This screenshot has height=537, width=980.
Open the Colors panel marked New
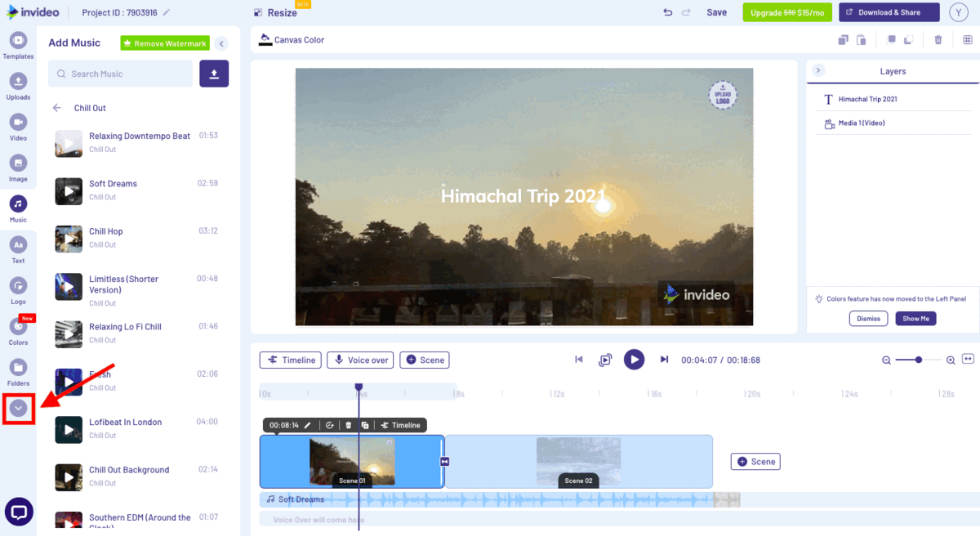(18, 327)
